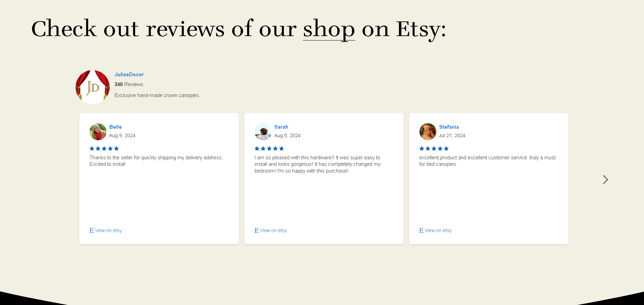Click the Etsy E icon in Stefania's card
This screenshot has width=644, height=305.
[421, 230]
